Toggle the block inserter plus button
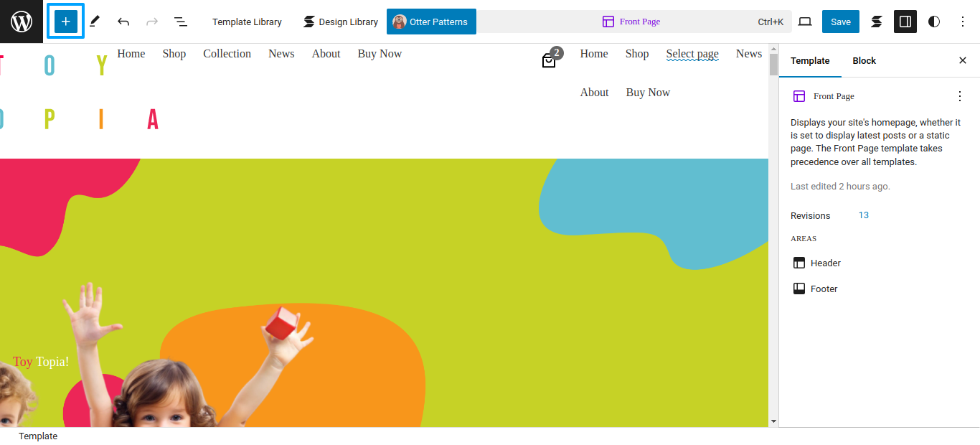This screenshot has width=980, height=445. point(66,22)
